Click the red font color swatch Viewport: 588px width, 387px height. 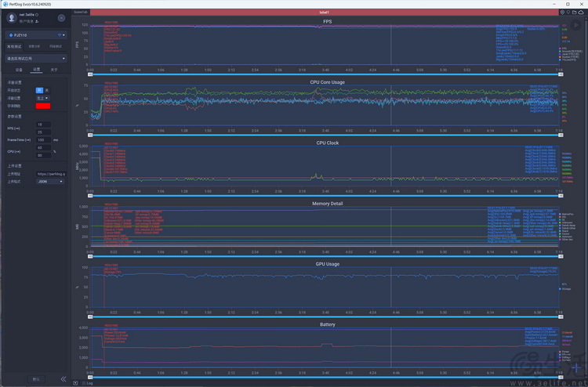pyautogui.click(x=43, y=106)
